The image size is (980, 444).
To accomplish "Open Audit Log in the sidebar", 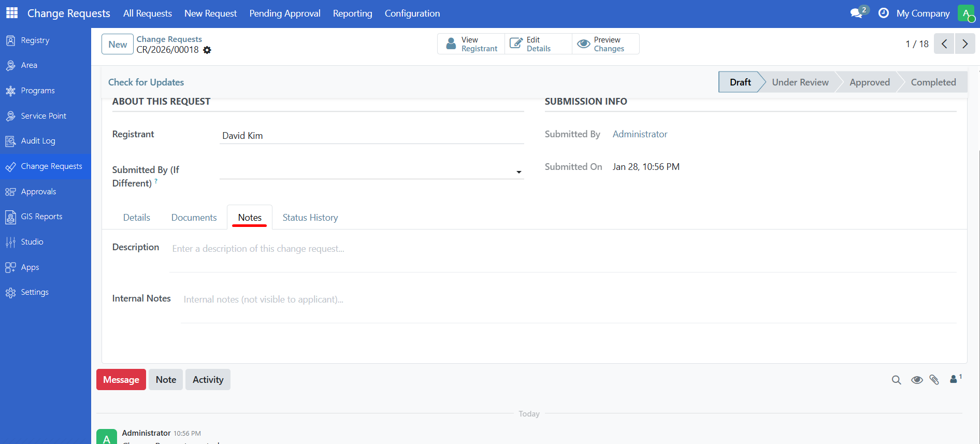I will [38, 141].
